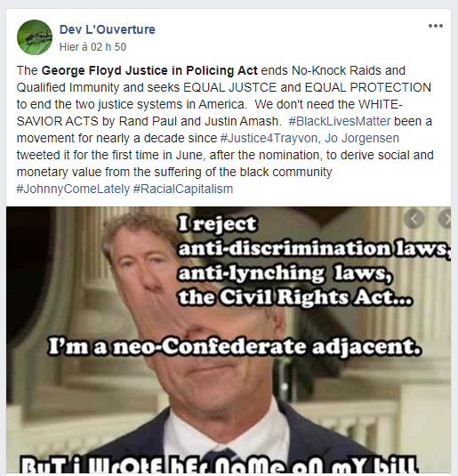Open the post timestamp Hier à 02 h 50

92,47
